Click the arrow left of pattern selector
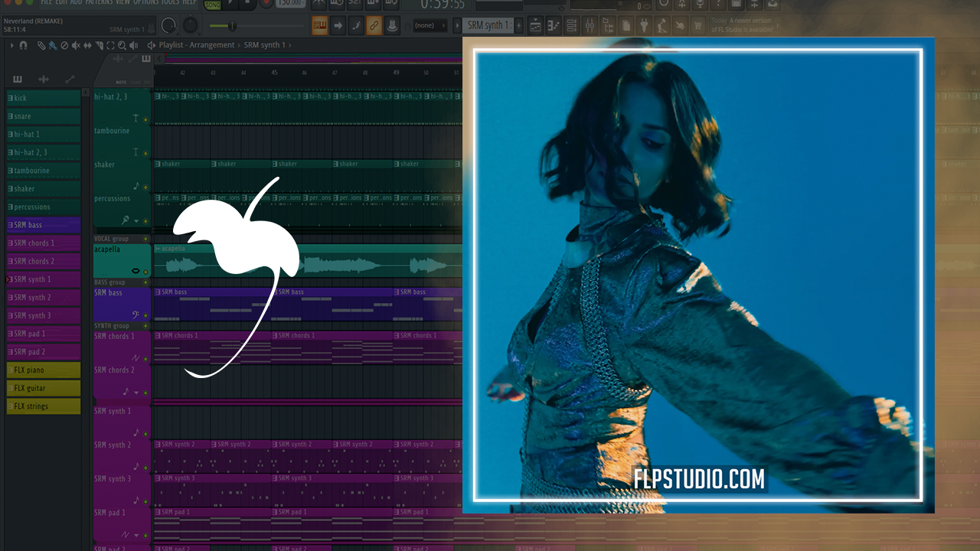 (x=457, y=25)
